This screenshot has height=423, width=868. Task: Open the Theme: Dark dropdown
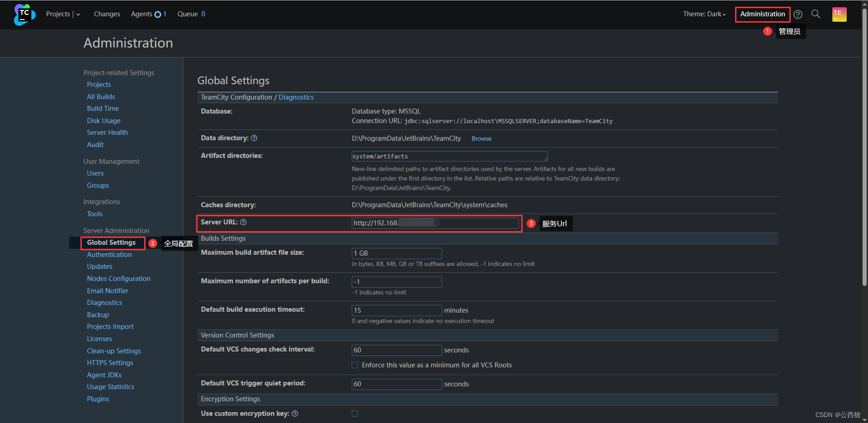click(704, 14)
